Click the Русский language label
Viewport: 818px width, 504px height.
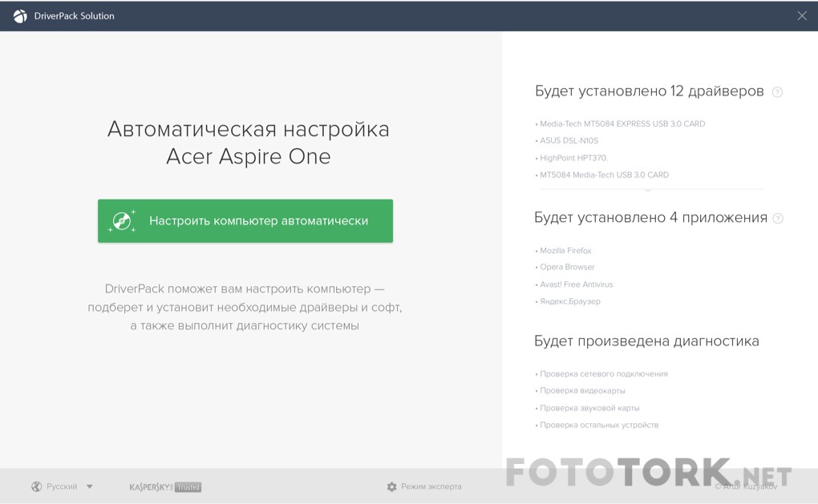pos(62,486)
